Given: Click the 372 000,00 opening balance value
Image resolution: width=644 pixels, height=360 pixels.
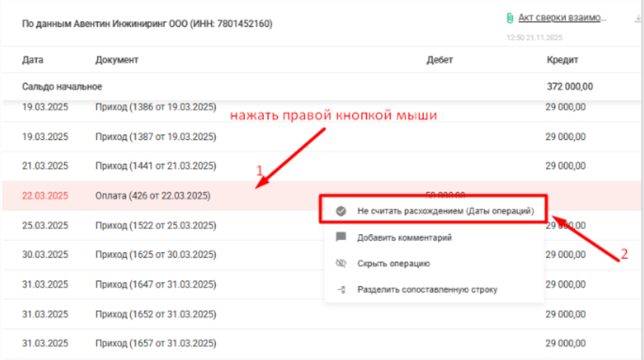Looking at the screenshot, I should tap(570, 86).
